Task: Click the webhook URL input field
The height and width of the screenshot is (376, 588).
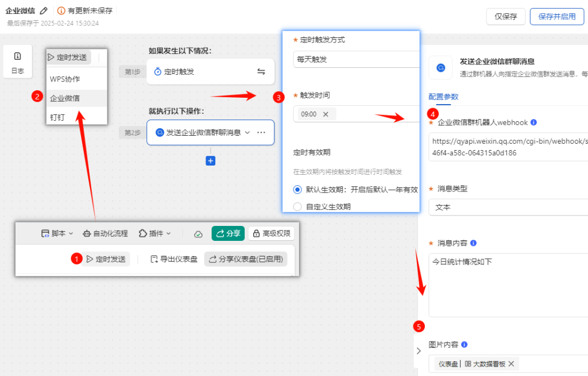Action: click(508, 147)
